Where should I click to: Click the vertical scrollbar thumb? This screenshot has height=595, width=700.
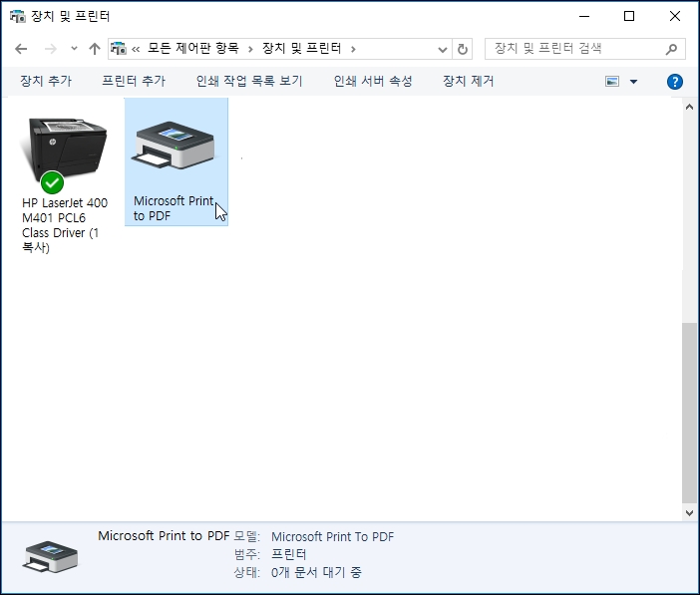689,413
